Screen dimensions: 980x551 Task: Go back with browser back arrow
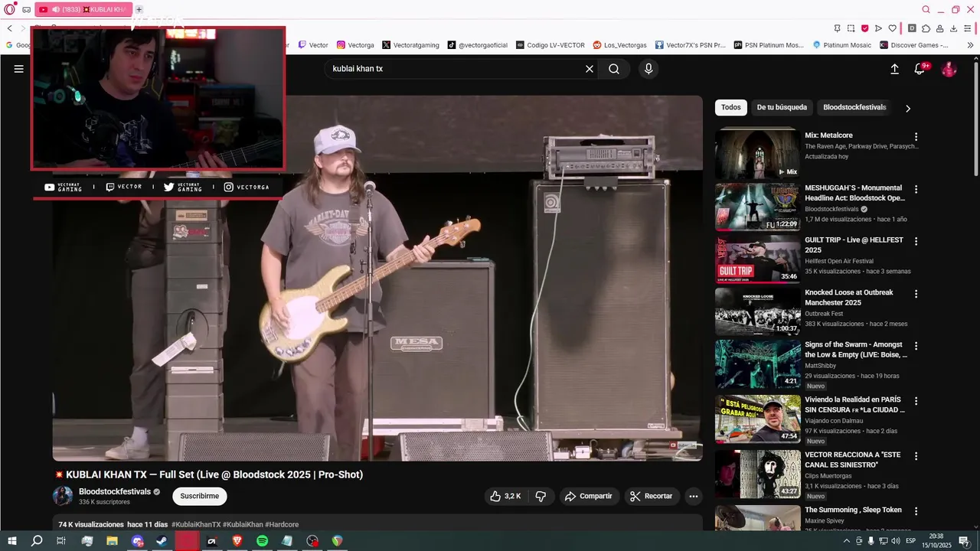[x=9, y=28]
